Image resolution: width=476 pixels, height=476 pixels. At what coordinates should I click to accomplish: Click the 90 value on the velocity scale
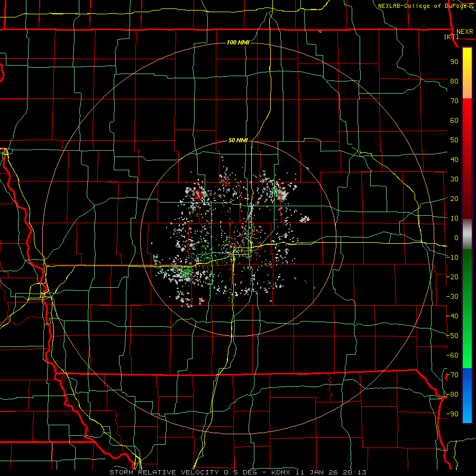[x=454, y=62]
